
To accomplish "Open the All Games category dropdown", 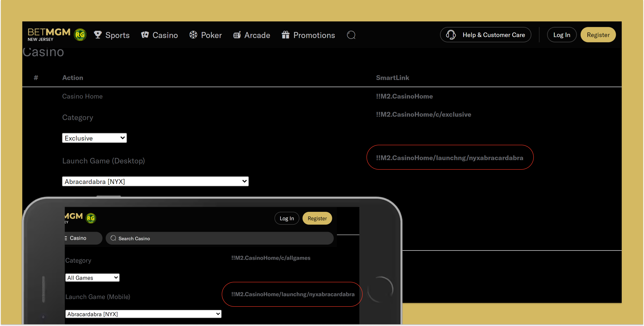I will [x=92, y=278].
